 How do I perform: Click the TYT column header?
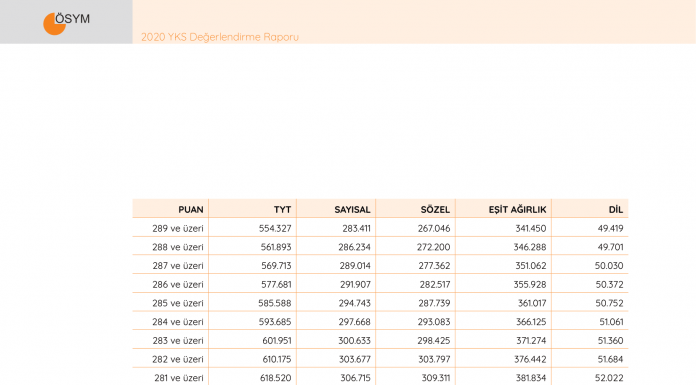click(x=282, y=210)
